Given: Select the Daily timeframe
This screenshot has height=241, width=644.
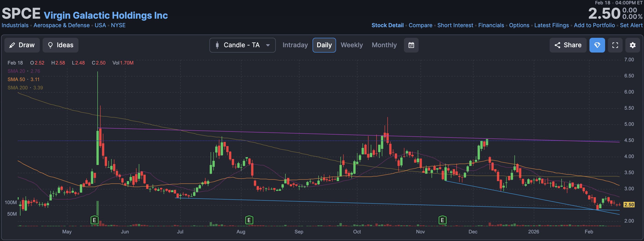Looking at the screenshot, I should tap(324, 45).
